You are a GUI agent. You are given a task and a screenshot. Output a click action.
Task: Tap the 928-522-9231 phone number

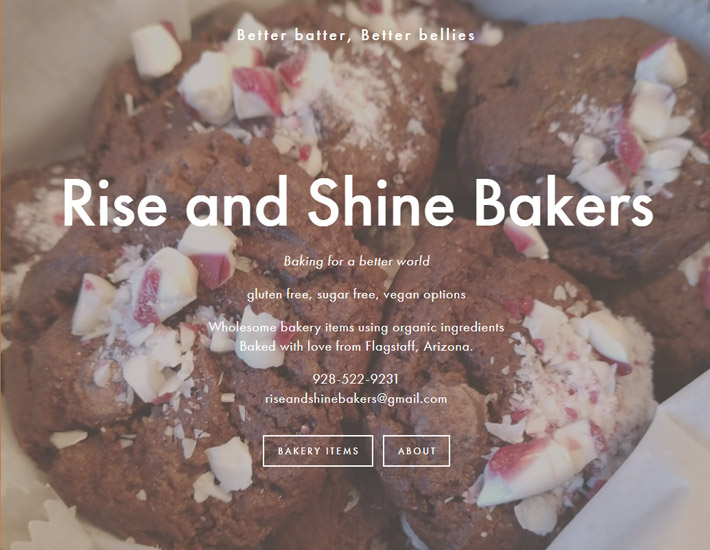355,379
